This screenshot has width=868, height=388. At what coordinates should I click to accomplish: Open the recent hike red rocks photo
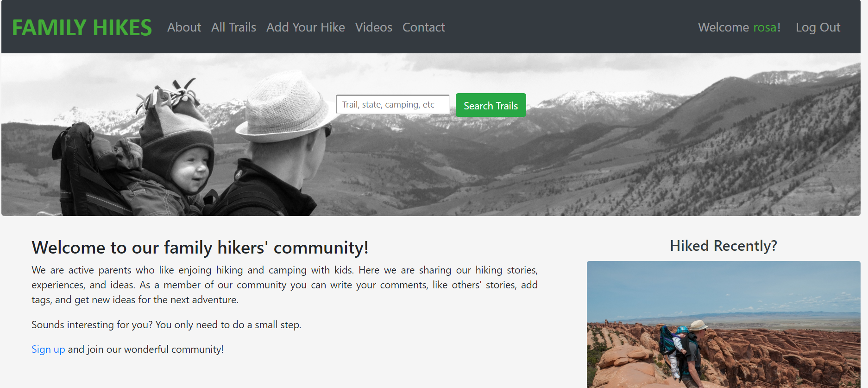[x=723, y=324]
